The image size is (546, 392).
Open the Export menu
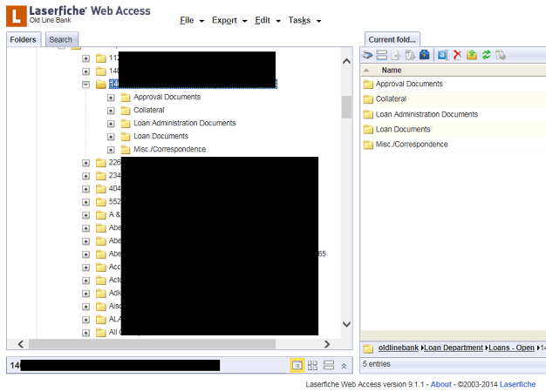point(229,21)
